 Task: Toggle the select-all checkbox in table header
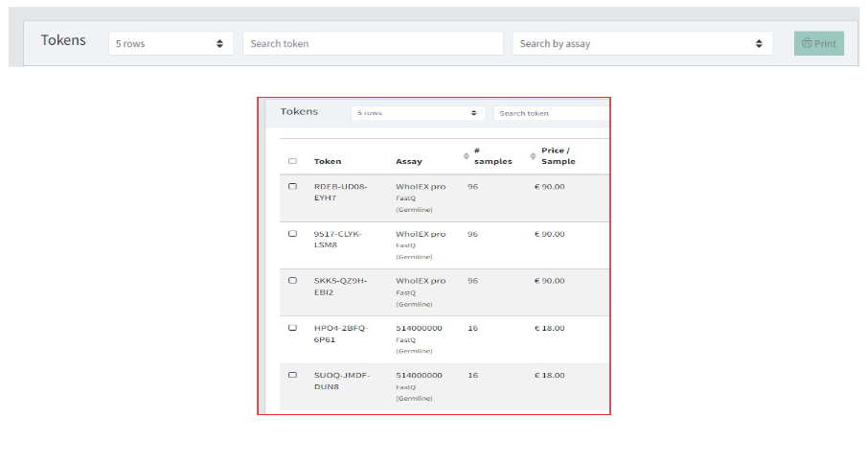292,161
